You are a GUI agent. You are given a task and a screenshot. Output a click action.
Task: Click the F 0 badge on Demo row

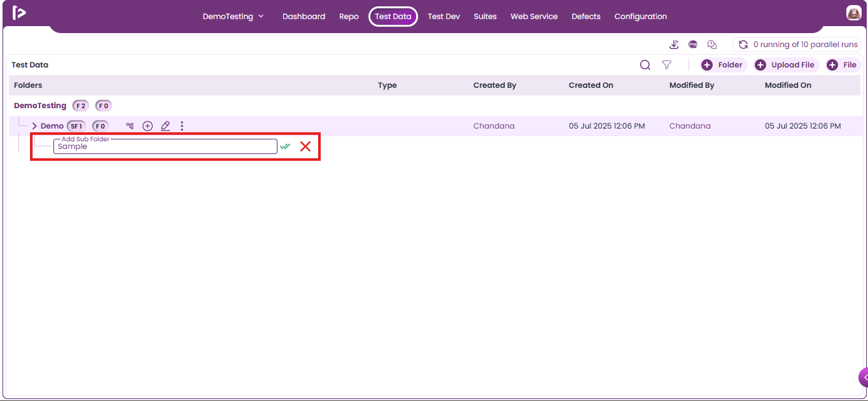[x=101, y=126]
